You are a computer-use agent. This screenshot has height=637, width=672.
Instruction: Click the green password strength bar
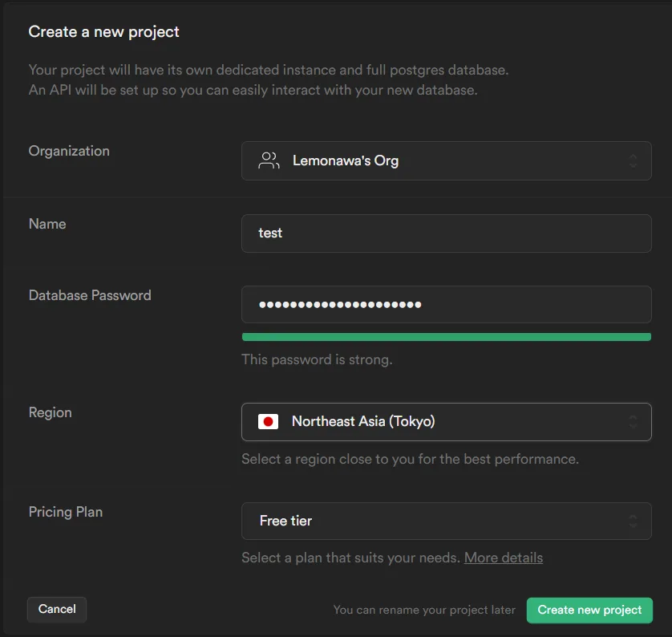click(446, 337)
